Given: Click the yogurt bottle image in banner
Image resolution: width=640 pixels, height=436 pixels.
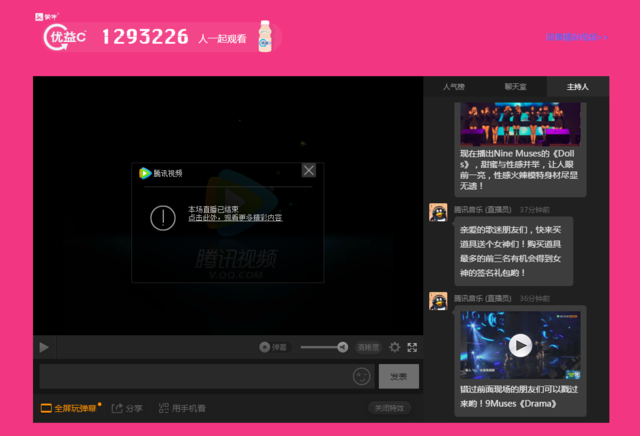Looking at the screenshot, I should [265, 36].
